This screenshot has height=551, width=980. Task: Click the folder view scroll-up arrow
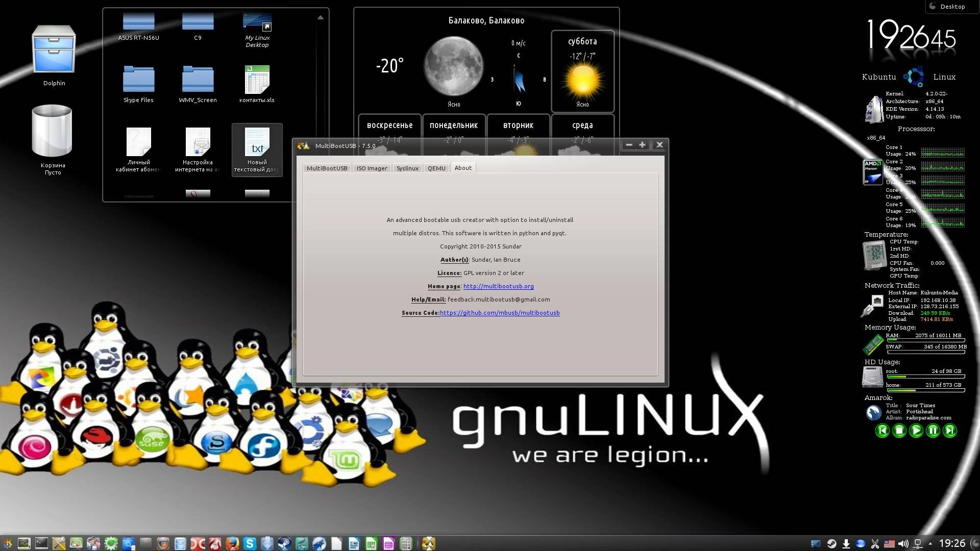(321, 17)
